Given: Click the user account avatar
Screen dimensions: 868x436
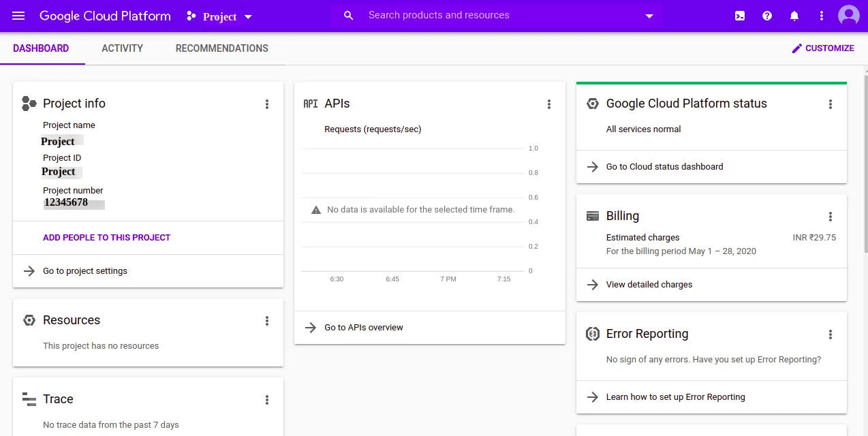Looking at the screenshot, I should [849, 16].
